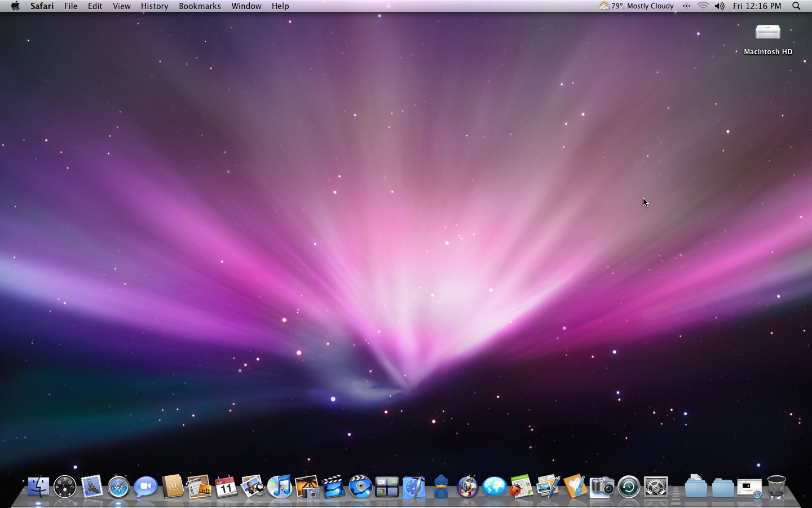Open Time Machine from the Dock
This screenshot has width=812, height=508.
(x=629, y=487)
